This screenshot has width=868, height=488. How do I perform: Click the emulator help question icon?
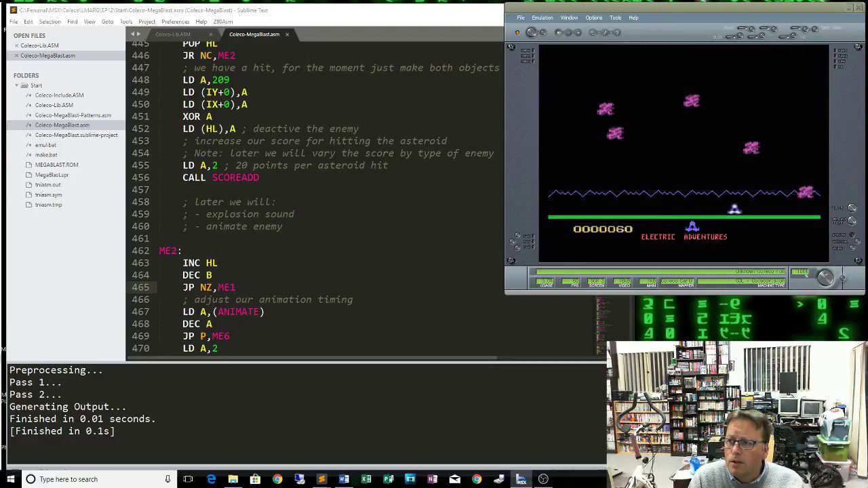pos(617,33)
